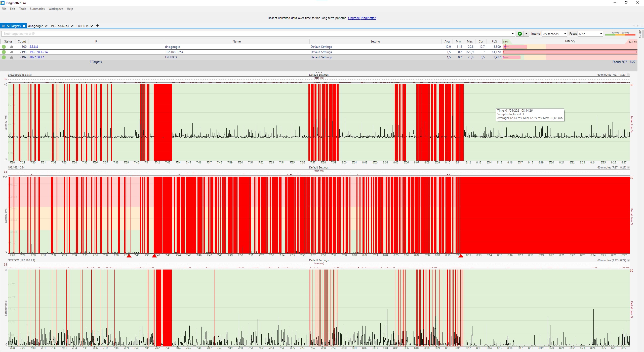
Task: Toggle the dns.google tab checkmark
Action: click(46, 26)
